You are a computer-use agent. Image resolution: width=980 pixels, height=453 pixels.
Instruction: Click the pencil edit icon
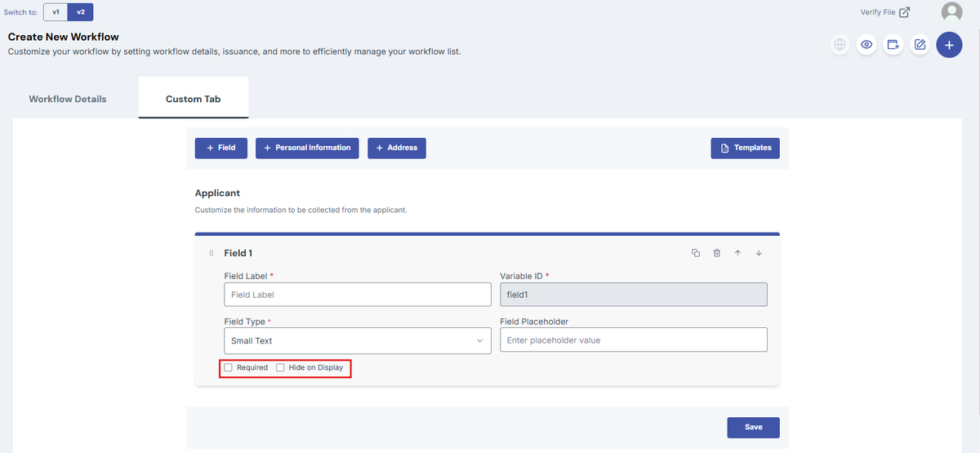[x=920, y=45]
